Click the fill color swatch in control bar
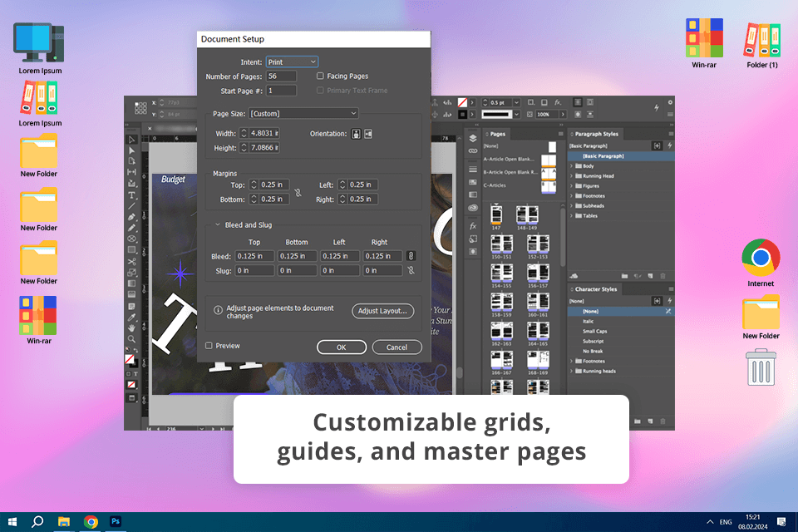This screenshot has width=798, height=532. [462, 102]
